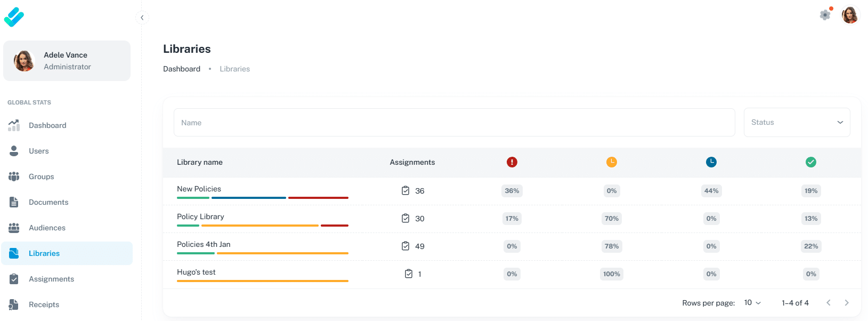The height and width of the screenshot is (321, 868).
Task: Open the Audiences menu item
Action: [x=67, y=228]
